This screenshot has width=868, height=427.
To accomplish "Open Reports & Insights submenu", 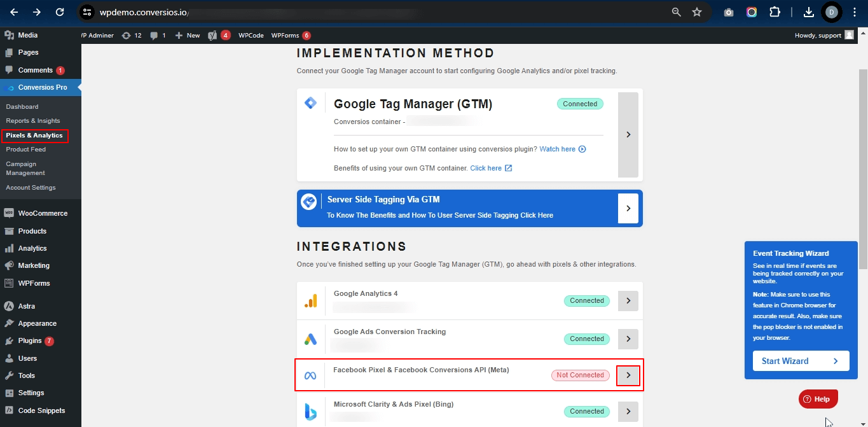I will 33,121.
